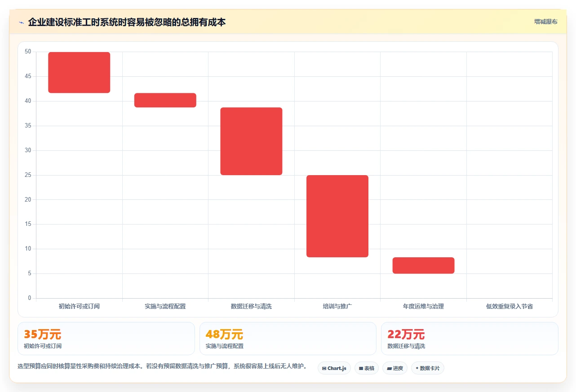This screenshot has height=392, width=576.
Task: Click the y-axis value 50
Action: [28, 52]
